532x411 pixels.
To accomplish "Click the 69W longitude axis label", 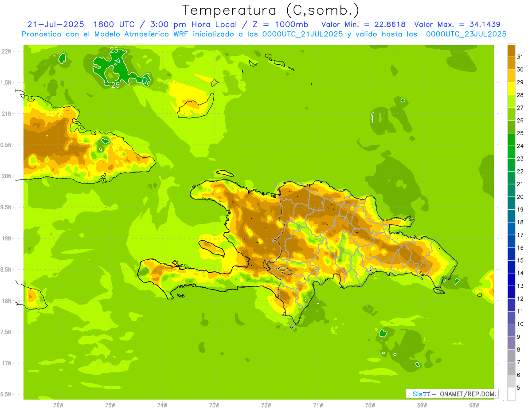I will 422,405.
